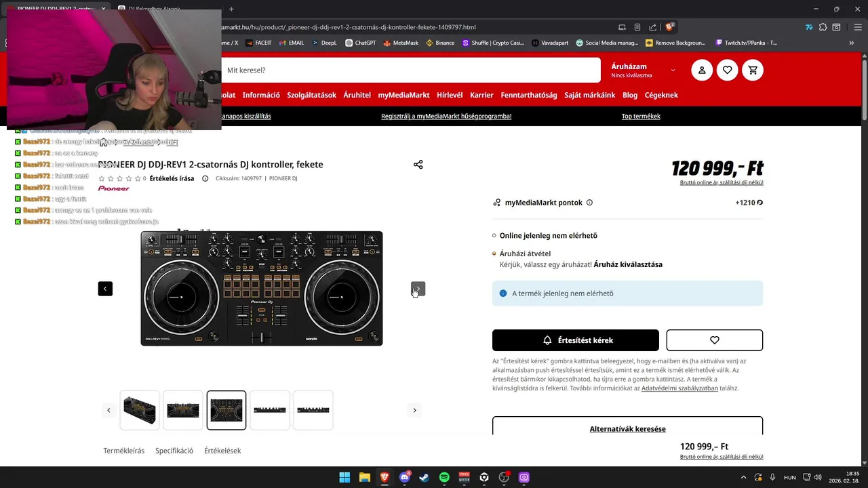Open Remove Background bookmark

(675, 43)
